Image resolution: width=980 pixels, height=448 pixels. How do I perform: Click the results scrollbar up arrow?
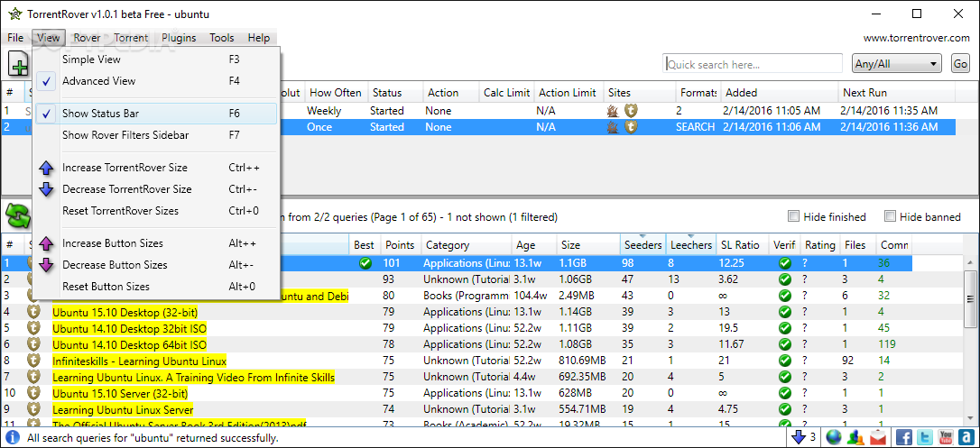(x=970, y=262)
